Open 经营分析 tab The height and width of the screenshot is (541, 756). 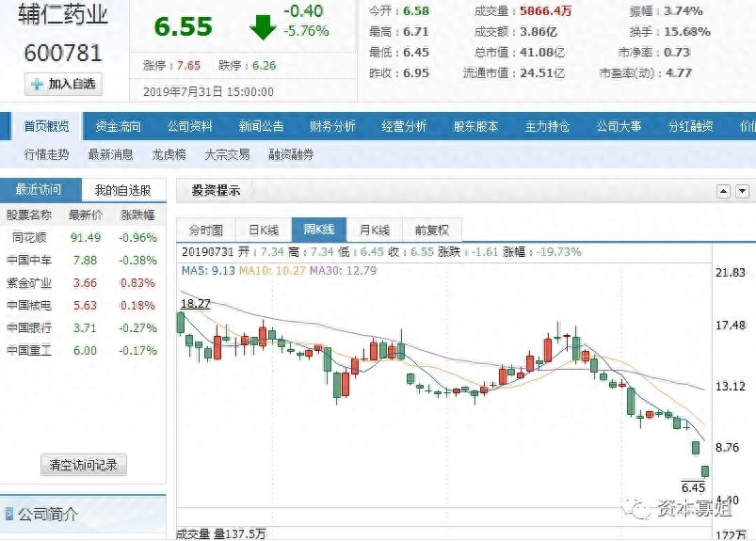pyautogui.click(x=404, y=126)
